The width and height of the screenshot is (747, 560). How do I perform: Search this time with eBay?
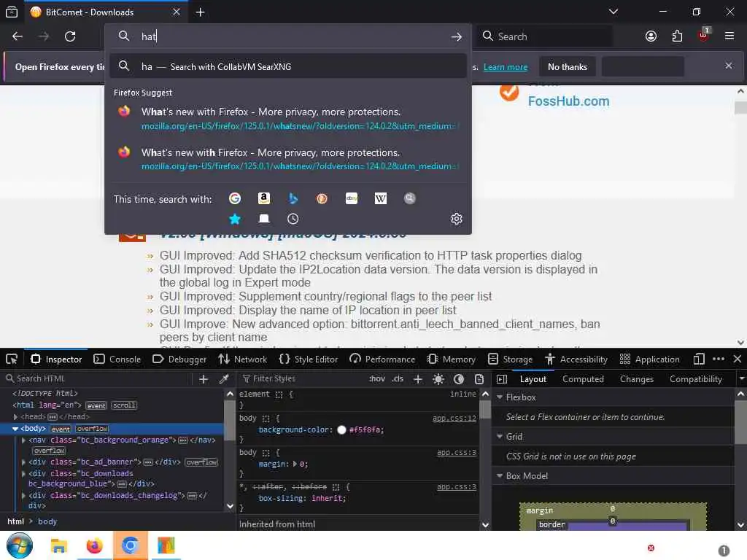352,198
